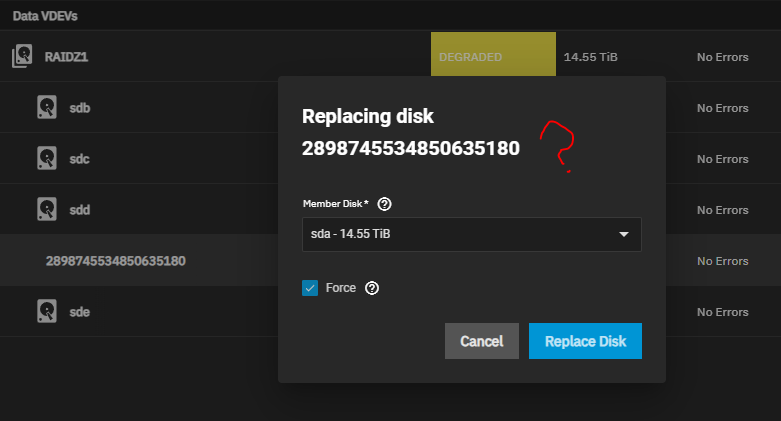Select the sdb disk row label

[81, 107]
